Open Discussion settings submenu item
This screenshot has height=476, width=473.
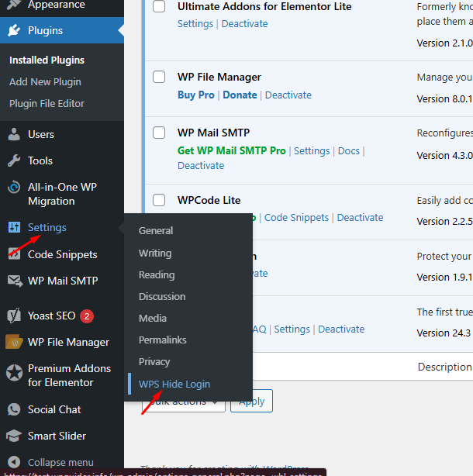click(x=162, y=297)
